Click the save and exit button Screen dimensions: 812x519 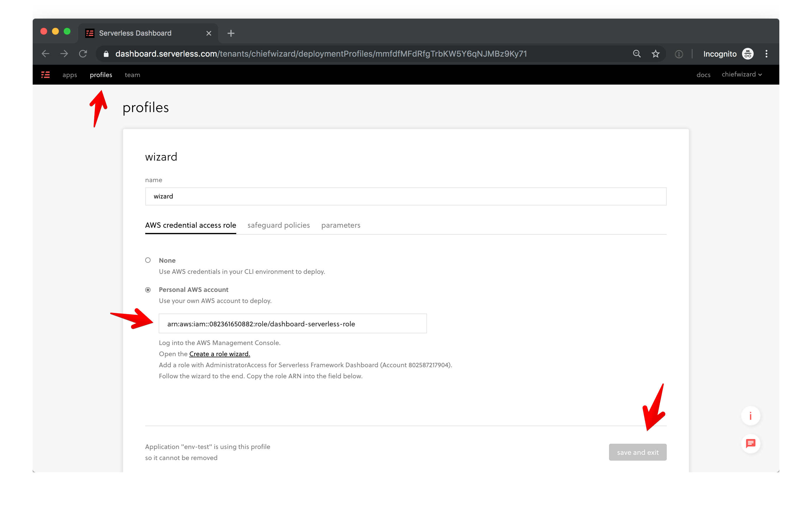[x=637, y=452]
